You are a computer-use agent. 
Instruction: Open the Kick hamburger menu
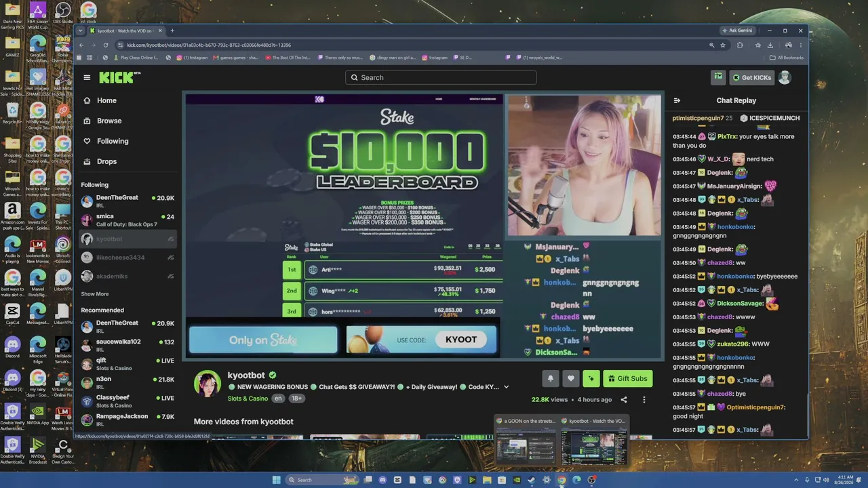[87, 77]
